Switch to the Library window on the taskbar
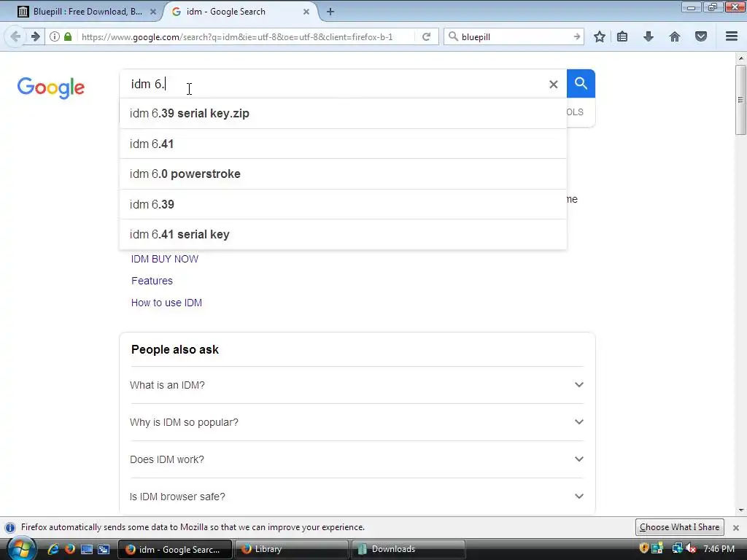 (x=291, y=549)
